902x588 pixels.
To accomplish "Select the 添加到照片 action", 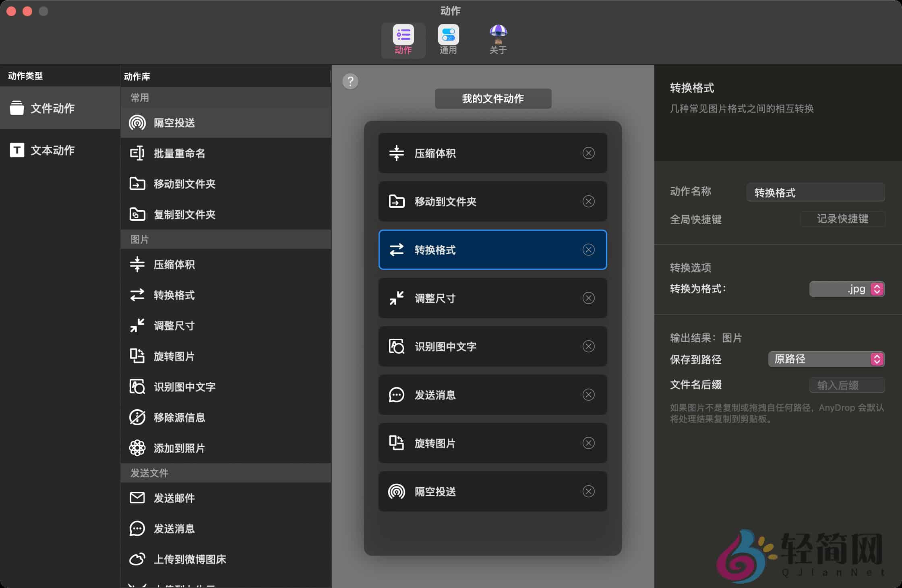I will coord(180,448).
